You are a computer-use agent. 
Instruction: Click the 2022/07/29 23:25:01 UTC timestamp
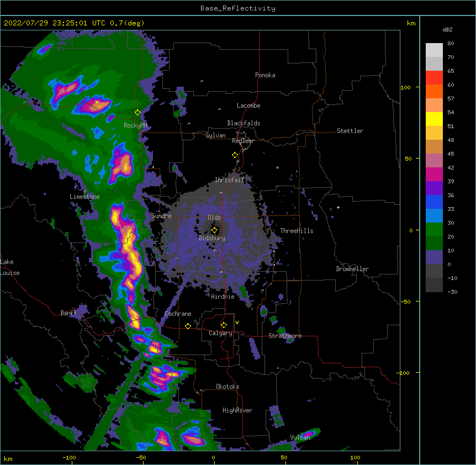click(55, 23)
